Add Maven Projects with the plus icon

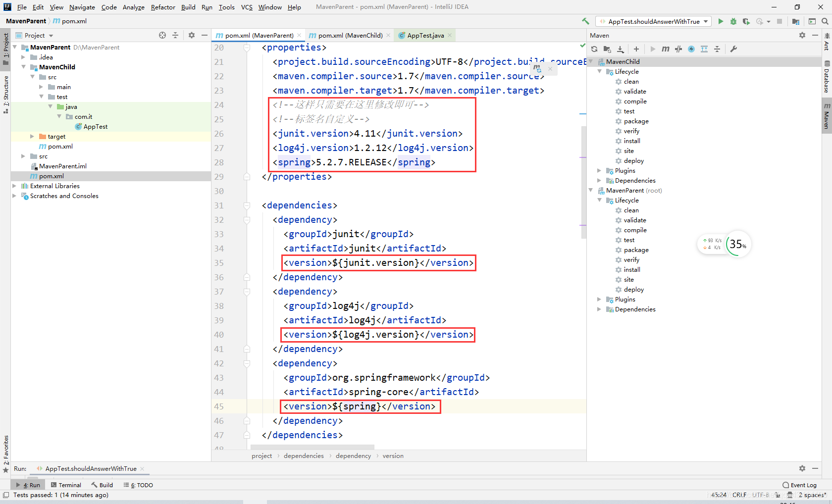coord(636,49)
